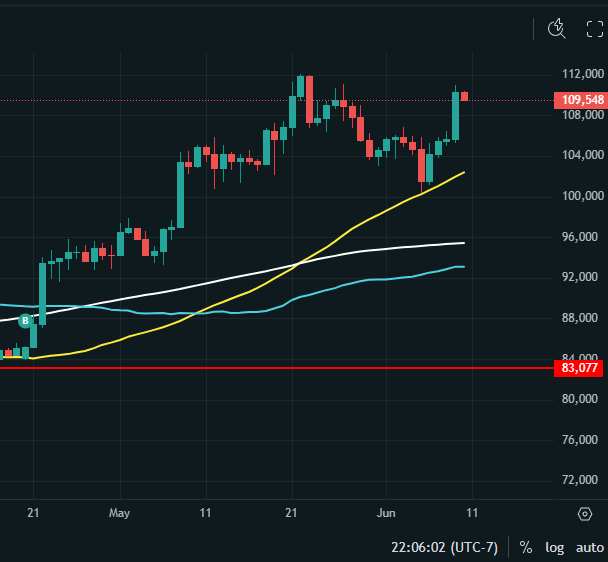The height and width of the screenshot is (562, 608).
Task: Click the 96,000 price axis label
Action: click(x=580, y=237)
